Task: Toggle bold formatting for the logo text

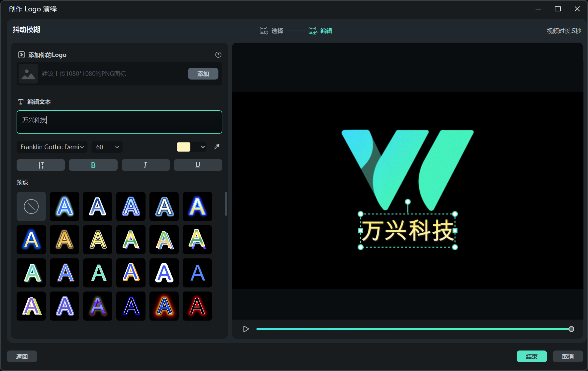Action: click(x=93, y=165)
